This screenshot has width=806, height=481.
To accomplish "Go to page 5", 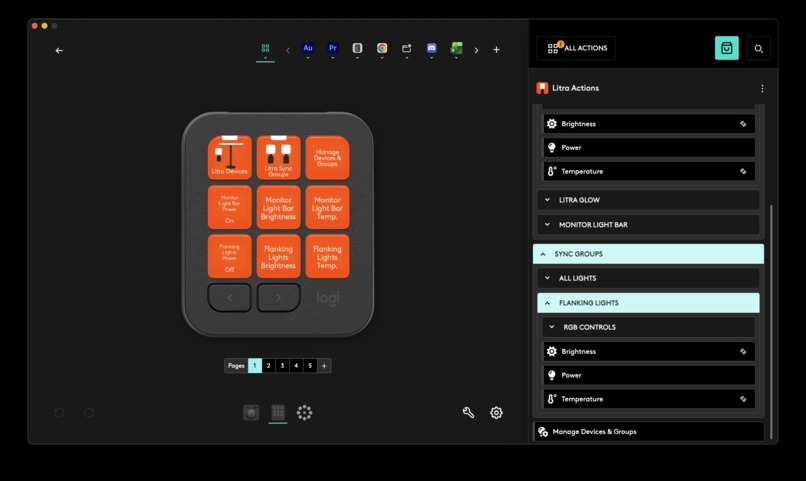I will click(310, 365).
